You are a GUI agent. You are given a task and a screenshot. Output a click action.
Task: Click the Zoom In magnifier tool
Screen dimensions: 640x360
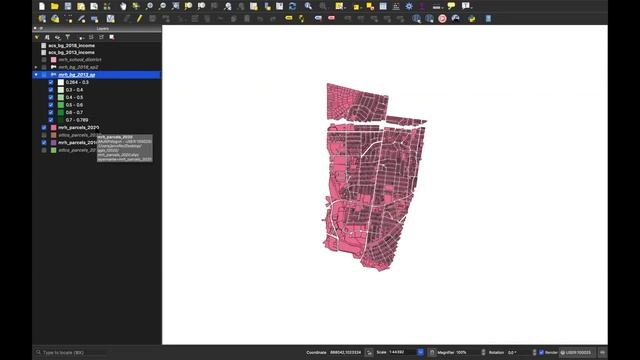[x=149, y=6]
